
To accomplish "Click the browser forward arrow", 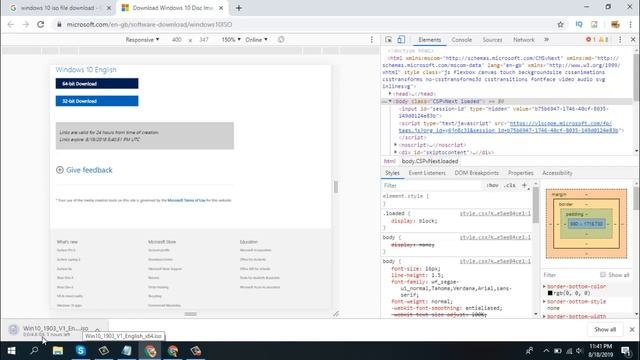I will coord(26,24).
